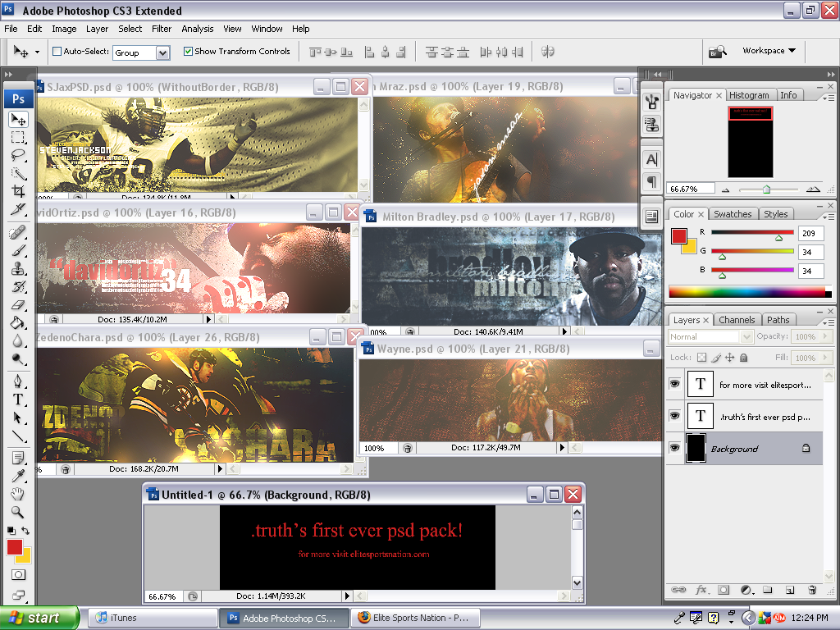Click Navigator zoom out button
Image resolution: width=840 pixels, height=630 pixels.
pyautogui.click(x=725, y=189)
